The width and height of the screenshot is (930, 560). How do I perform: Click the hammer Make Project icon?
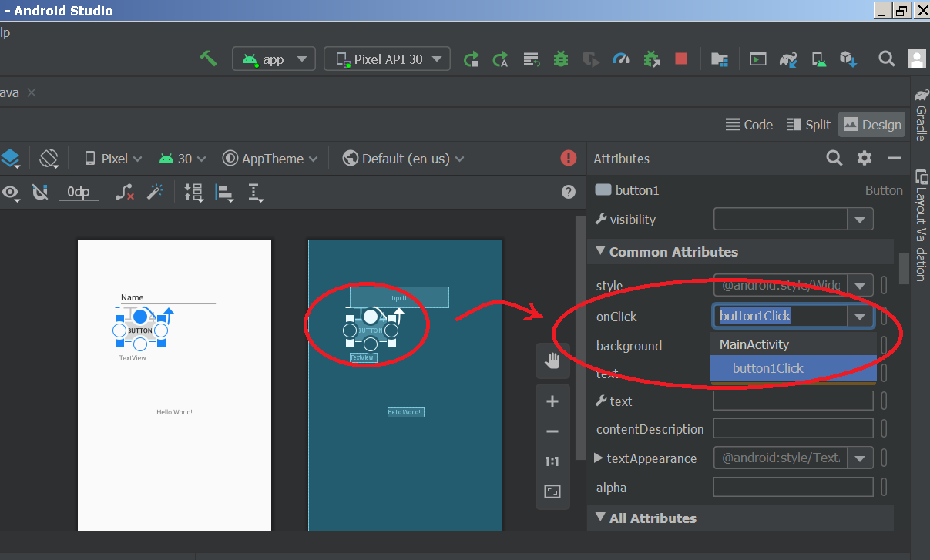208,59
